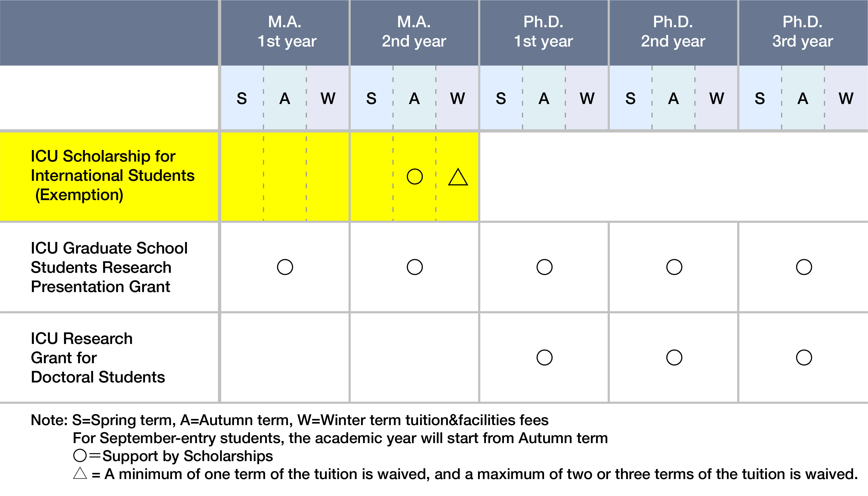Click Presentation Grant circle under Ph.D. 3rd year
Viewport: 868px width, 496px height.
[x=804, y=267]
